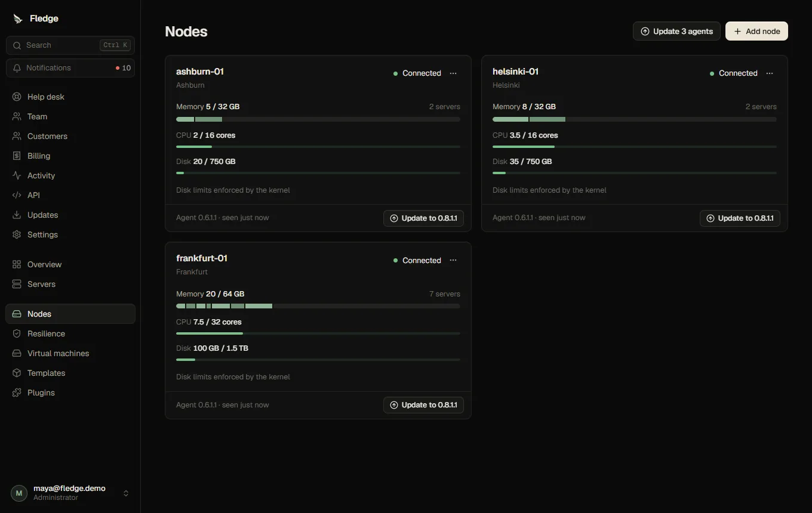Click Update 3 agents button
Image resolution: width=812 pixels, height=513 pixels.
click(676, 31)
